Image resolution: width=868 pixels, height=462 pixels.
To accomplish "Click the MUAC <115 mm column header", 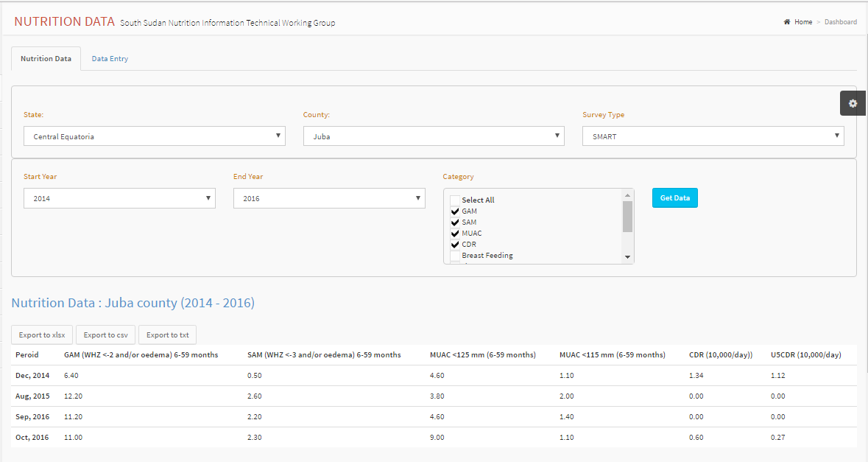I will (x=613, y=354).
